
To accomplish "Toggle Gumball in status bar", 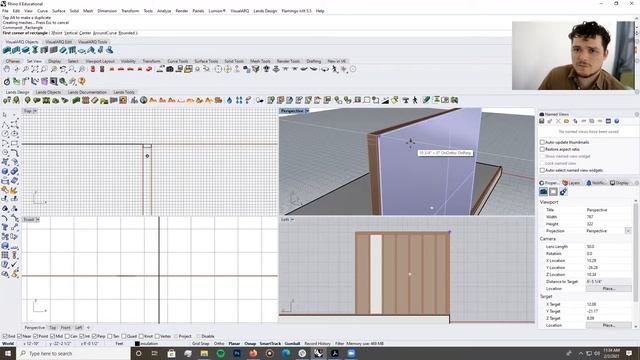I will pyautogui.click(x=292, y=344).
